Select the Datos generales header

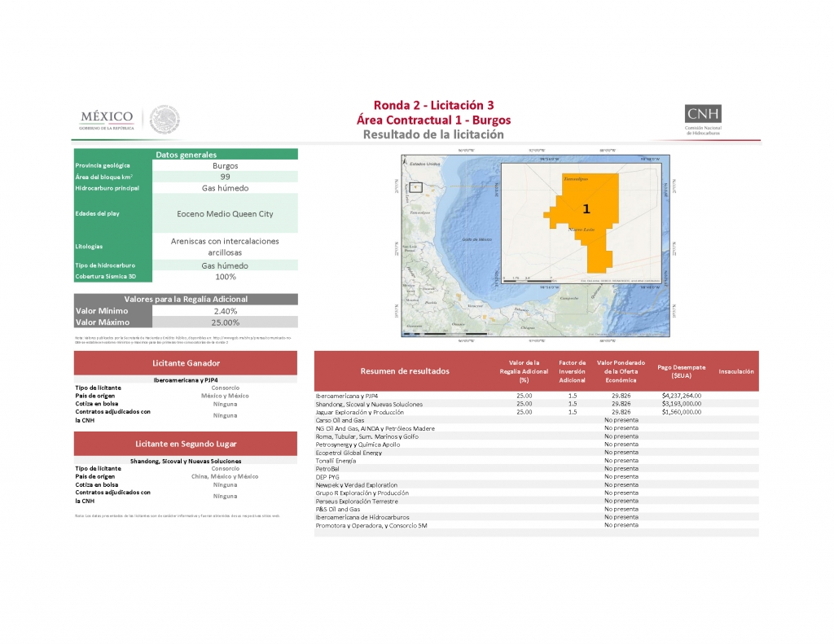click(x=186, y=154)
